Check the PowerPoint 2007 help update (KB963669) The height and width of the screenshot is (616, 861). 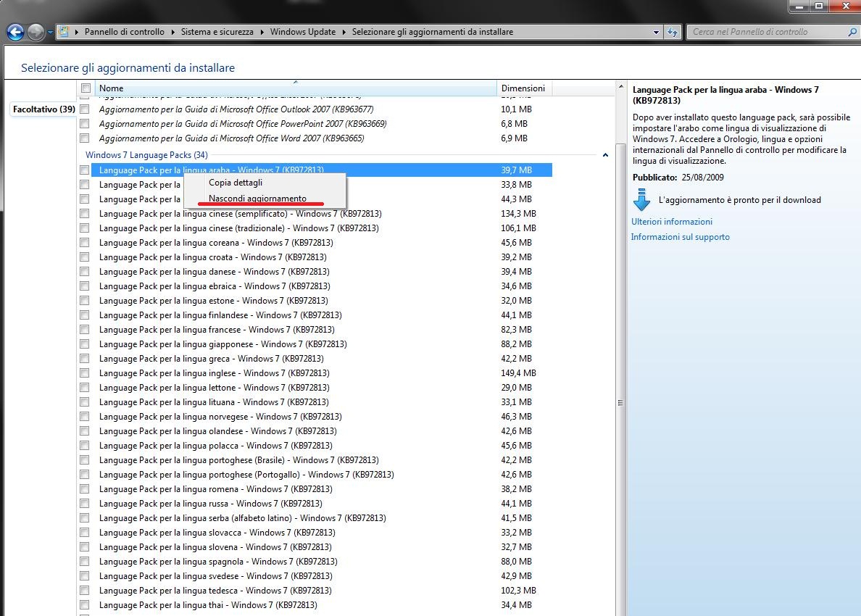tap(85, 124)
